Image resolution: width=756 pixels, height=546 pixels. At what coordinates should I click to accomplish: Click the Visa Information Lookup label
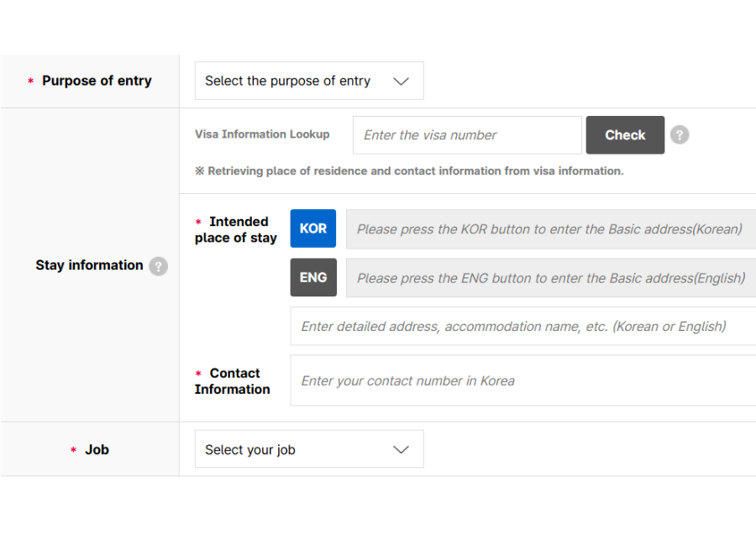pyautogui.click(x=262, y=134)
